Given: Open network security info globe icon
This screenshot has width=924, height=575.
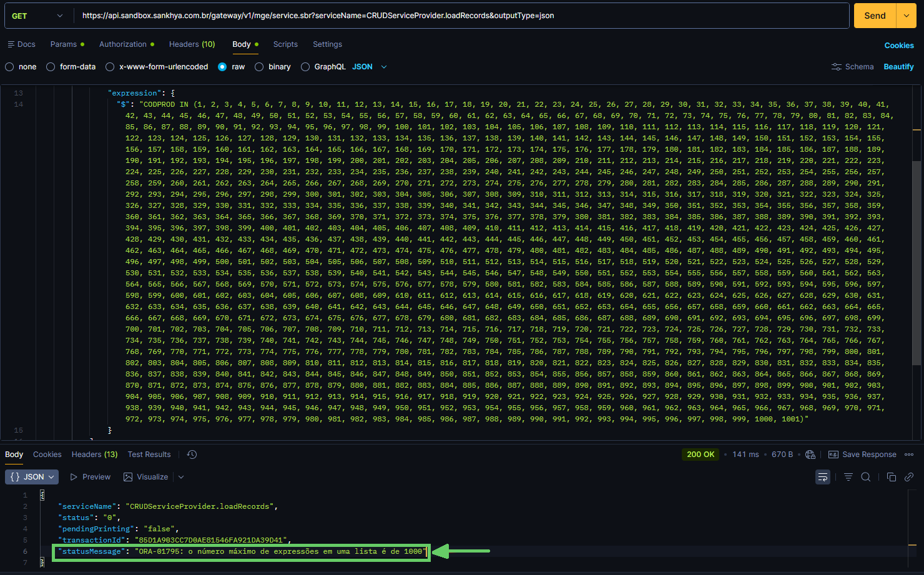Looking at the screenshot, I should [810, 455].
